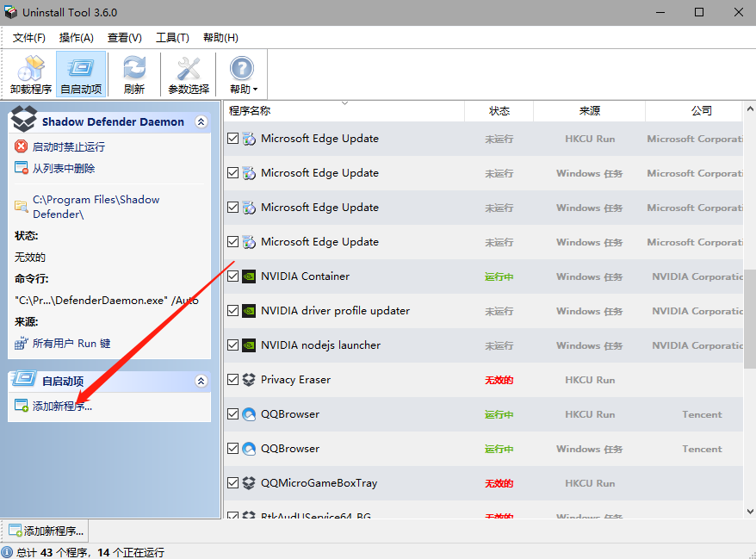
Task: Click the 刷新 refresh toolbar icon
Action: click(x=134, y=74)
